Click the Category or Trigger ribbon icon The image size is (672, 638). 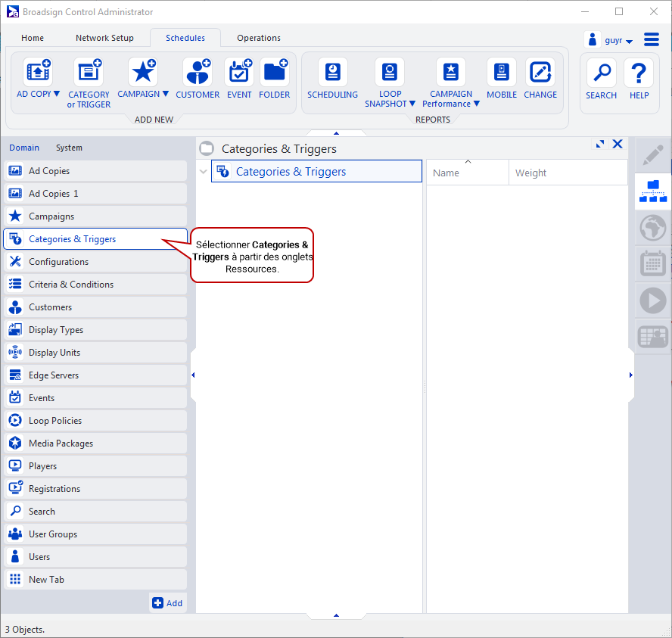(89, 73)
